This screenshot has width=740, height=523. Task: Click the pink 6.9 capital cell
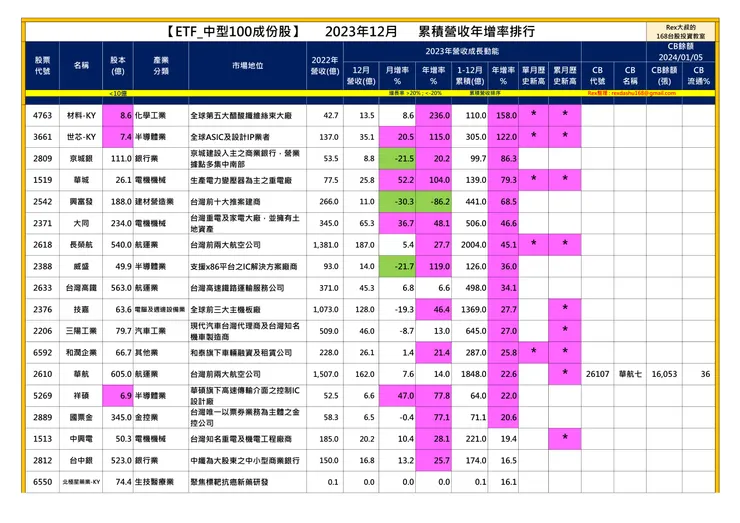118,396
